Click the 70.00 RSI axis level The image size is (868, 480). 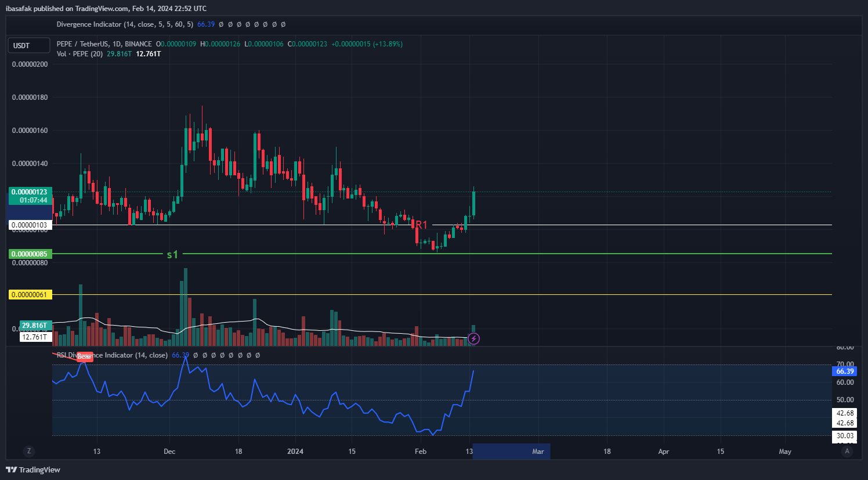pyautogui.click(x=845, y=364)
